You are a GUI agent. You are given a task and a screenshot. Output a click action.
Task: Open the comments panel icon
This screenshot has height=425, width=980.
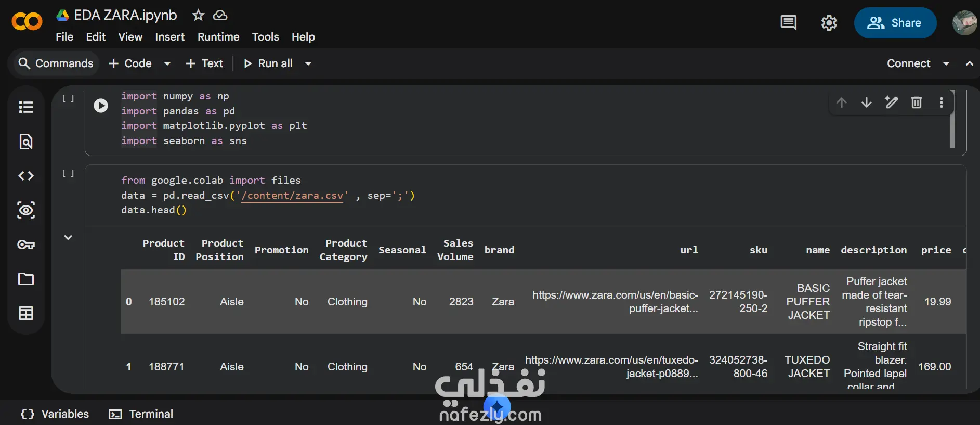[788, 23]
